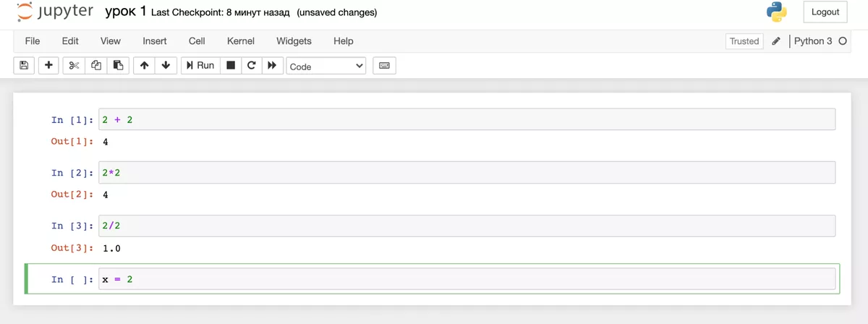Image resolution: width=868 pixels, height=324 pixels.
Task: Interrupt the kernel with stop icon
Action: pyautogui.click(x=231, y=66)
